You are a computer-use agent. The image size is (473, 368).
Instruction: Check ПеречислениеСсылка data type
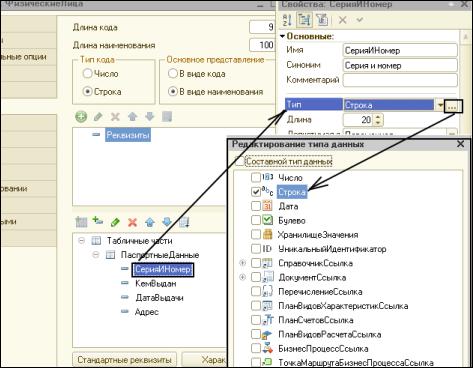tap(256, 291)
